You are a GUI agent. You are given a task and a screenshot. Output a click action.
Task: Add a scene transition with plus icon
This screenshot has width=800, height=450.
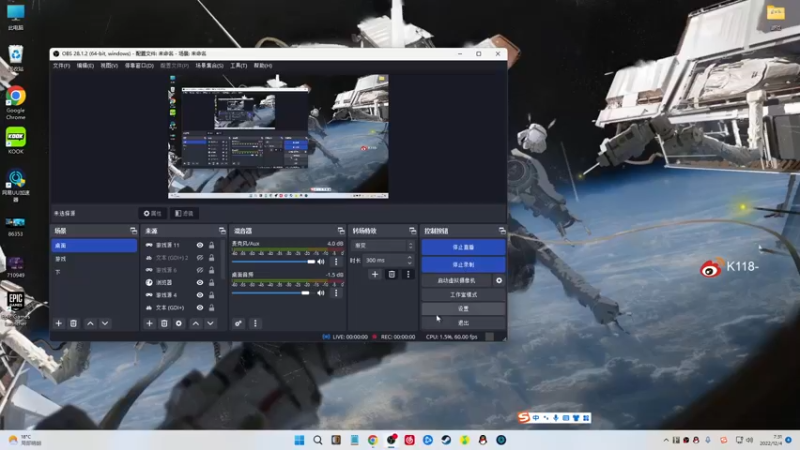[x=375, y=274]
